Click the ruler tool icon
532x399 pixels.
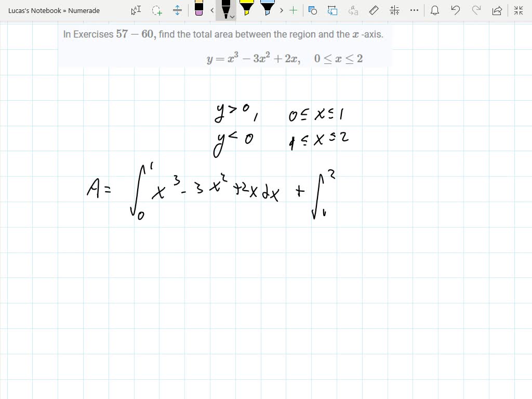coord(374,9)
